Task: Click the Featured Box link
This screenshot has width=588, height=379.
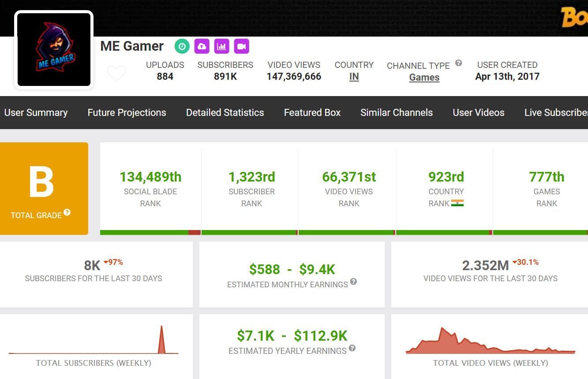Action: (x=312, y=112)
